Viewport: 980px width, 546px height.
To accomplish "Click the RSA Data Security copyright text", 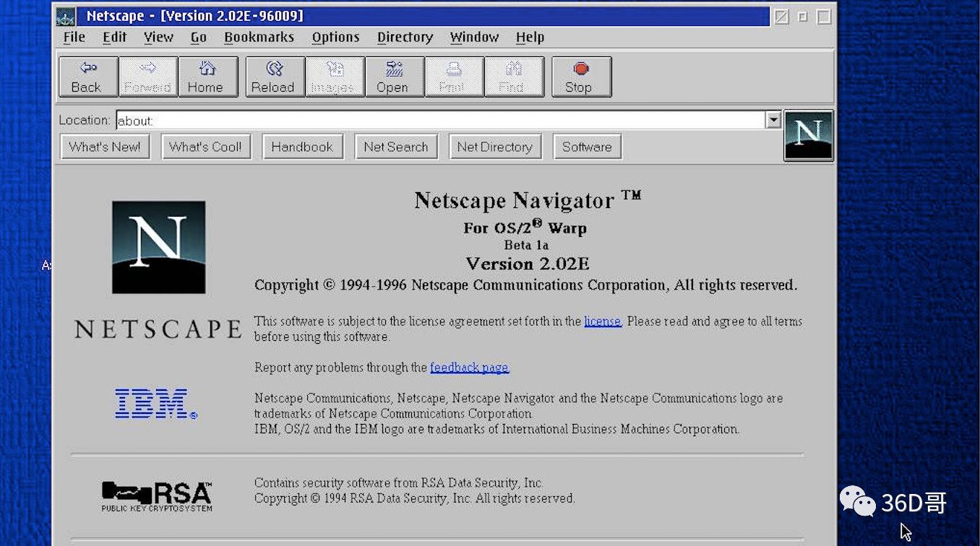I will tap(415, 498).
